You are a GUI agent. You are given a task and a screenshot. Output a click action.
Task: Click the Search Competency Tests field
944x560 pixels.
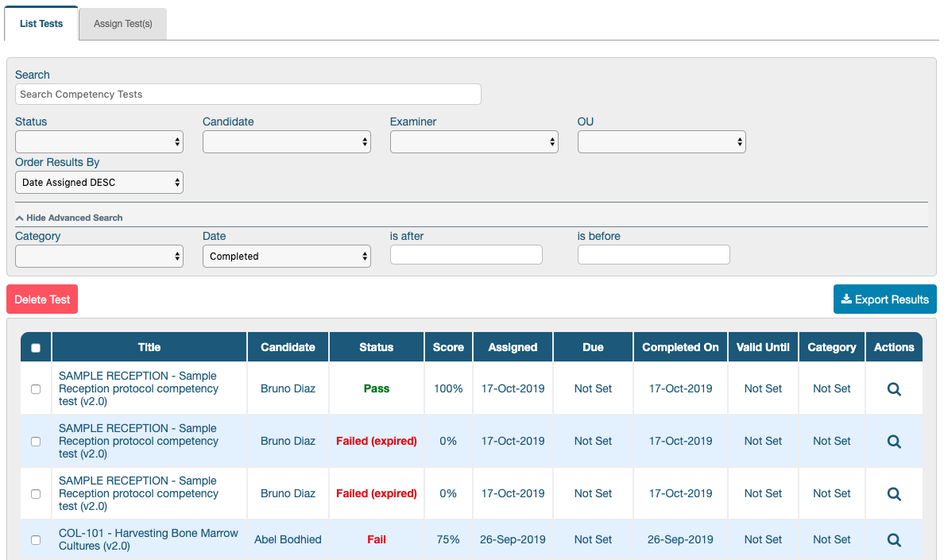(x=248, y=95)
